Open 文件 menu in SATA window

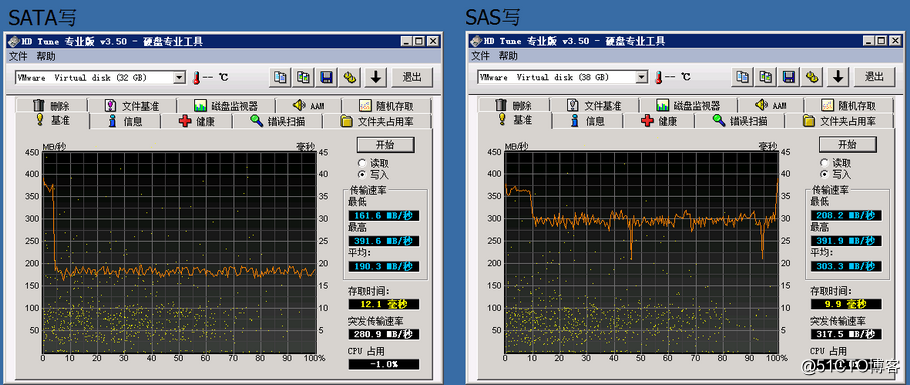click(18, 56)
